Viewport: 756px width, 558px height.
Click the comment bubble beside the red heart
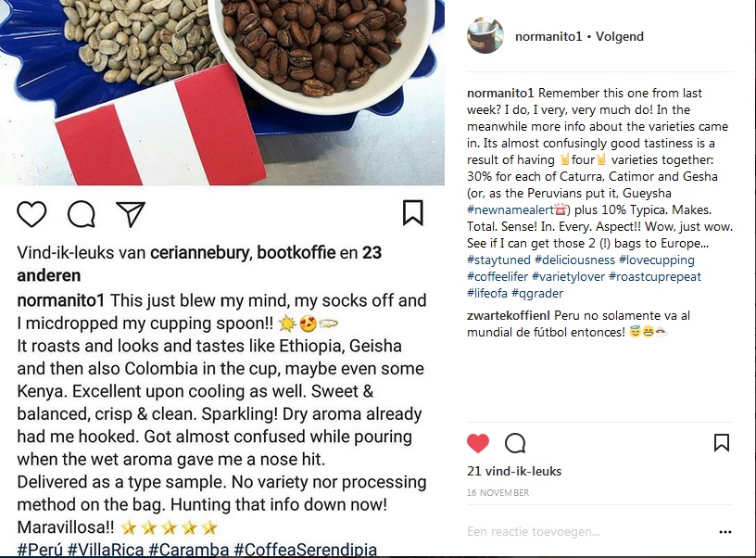pos(515,443)
